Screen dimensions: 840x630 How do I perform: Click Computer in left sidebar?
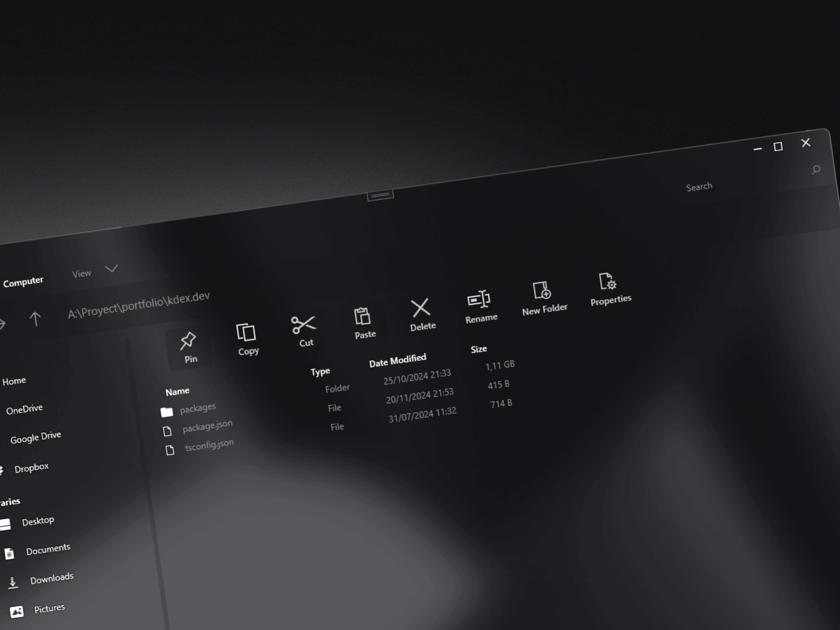tap(23, 280)
